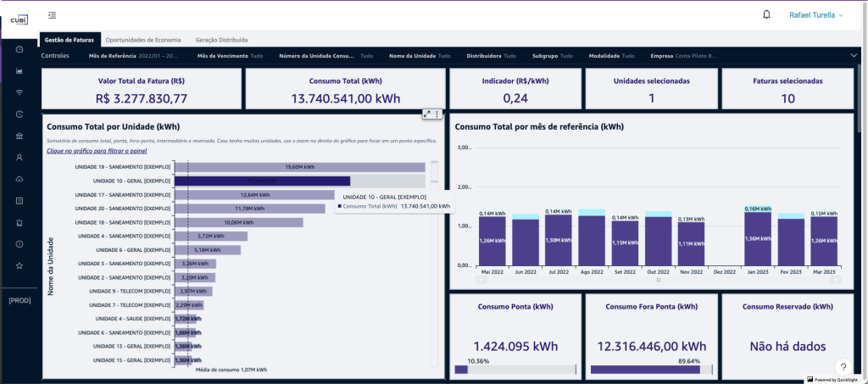This screenshot has height=384, width=868.
Task: Click the cloud upload icon in sidebar
Action: [19, 179]
